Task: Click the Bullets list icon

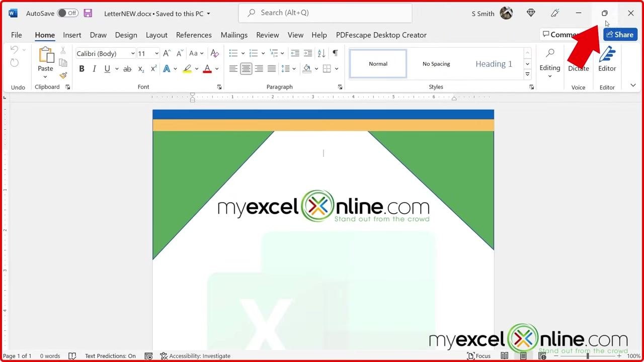Action: (233, 53)
